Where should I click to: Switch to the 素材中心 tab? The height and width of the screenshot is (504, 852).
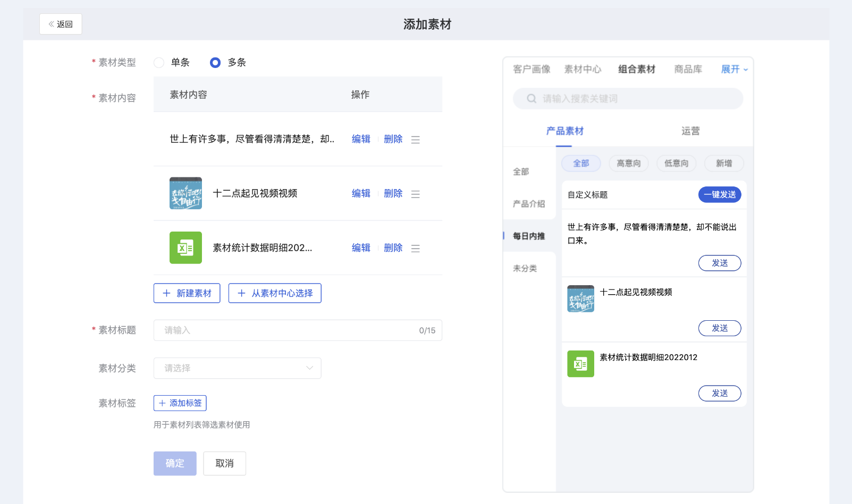click(x=583, y=69)
